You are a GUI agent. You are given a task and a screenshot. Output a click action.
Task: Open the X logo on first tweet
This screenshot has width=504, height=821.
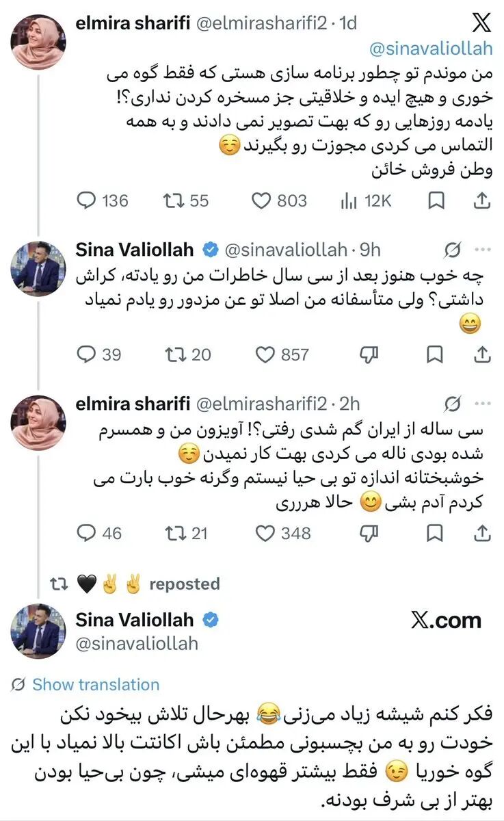pyautogui.click(x=481, y=23)
